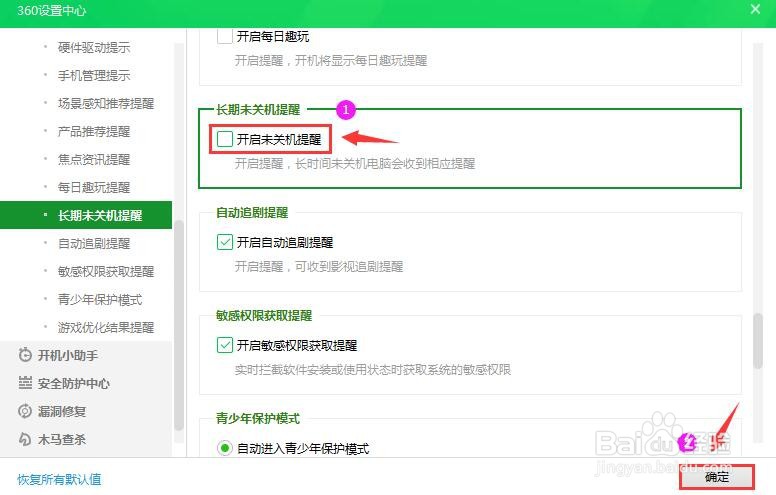Click description 实时拦截软件安装或使用状态时获取系统的敏感权限
The image size is (776, 495).
[373, 369]
